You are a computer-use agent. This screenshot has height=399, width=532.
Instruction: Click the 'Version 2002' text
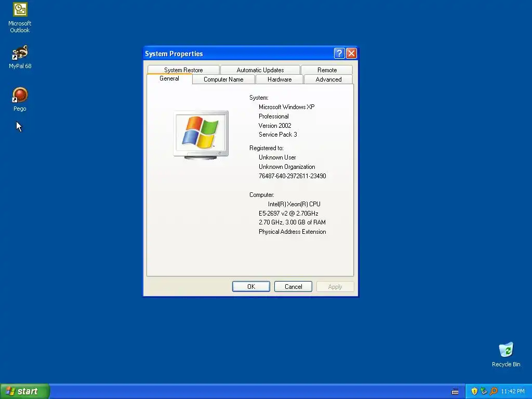[275, 126]
